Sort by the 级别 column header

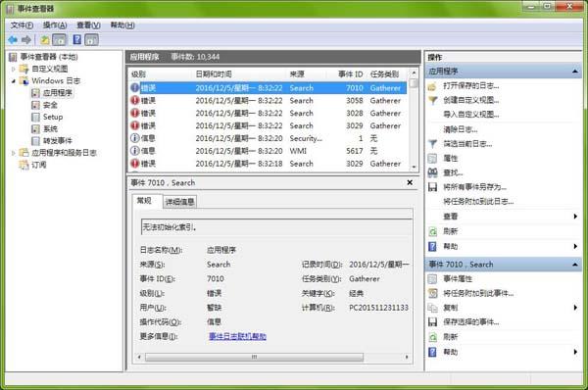pos(161,74)
